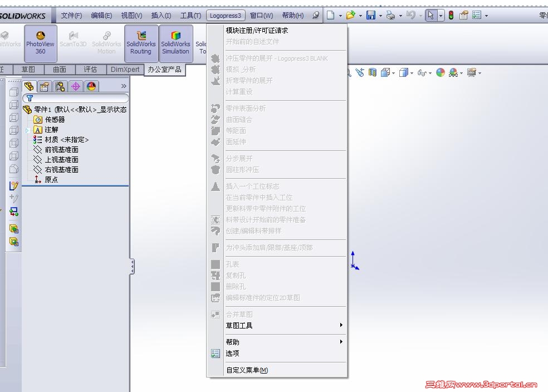548x392 pixels.
Task: Open the PropertyManager tab icon
Action: click(45, 86)
